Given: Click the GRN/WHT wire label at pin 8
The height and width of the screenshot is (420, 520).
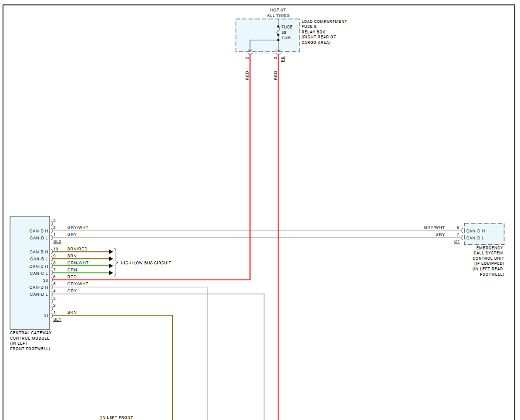Looking at the screenshot, I should tap(78, 263).
